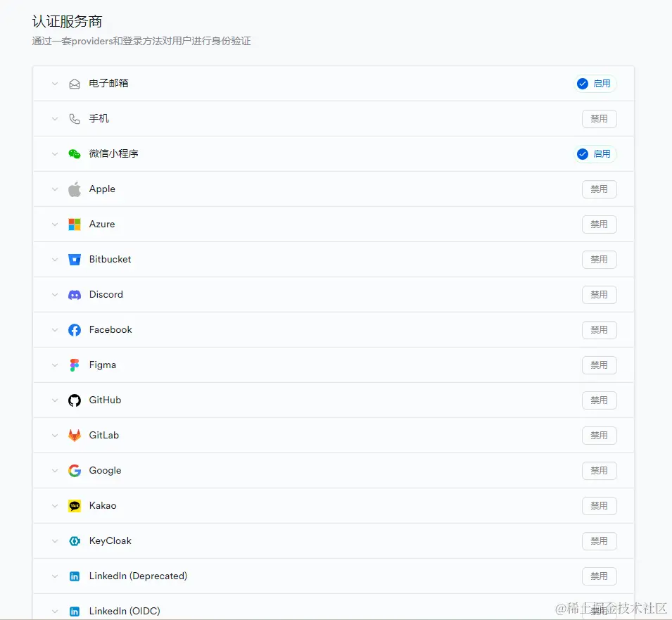Click the GitHub octocat icon
672x620 pixels.
pyautogui.click(x=75, y=400)
